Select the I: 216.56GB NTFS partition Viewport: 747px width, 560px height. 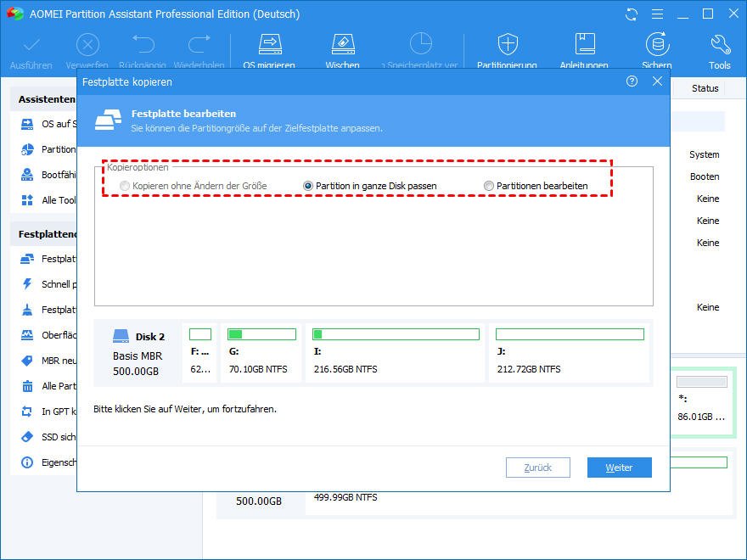coord(395,353)
